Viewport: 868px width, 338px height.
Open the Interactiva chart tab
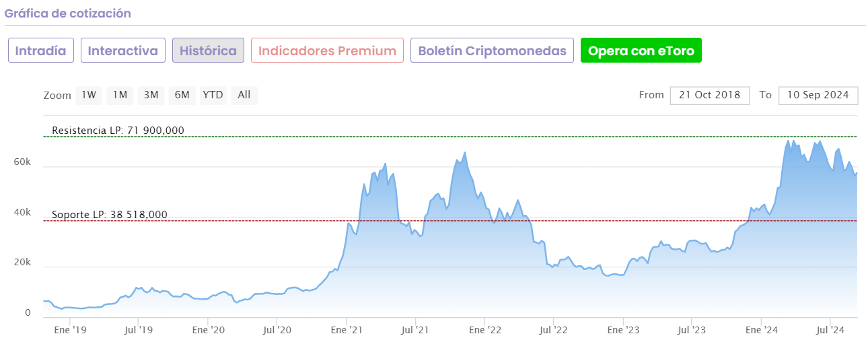pos(123,50)
